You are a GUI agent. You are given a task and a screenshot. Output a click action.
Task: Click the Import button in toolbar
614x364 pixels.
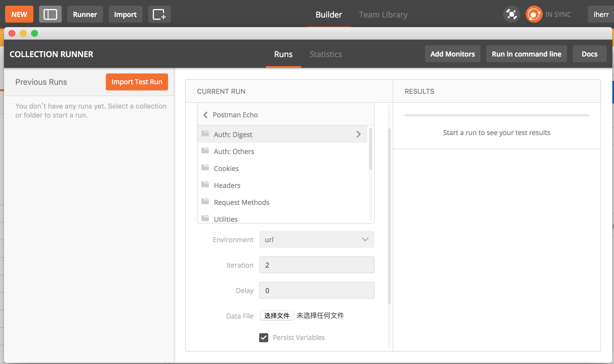[125, 14]
